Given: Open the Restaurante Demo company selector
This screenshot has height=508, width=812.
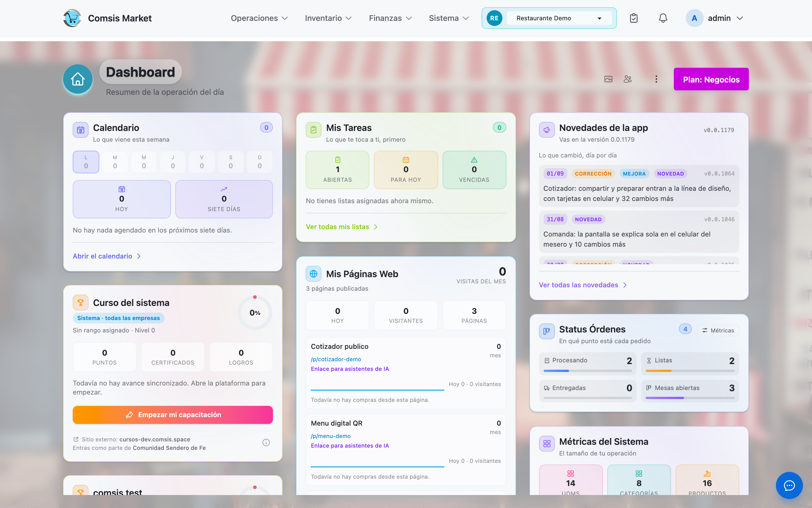Looking at the screenshot, I should (559, 18).
